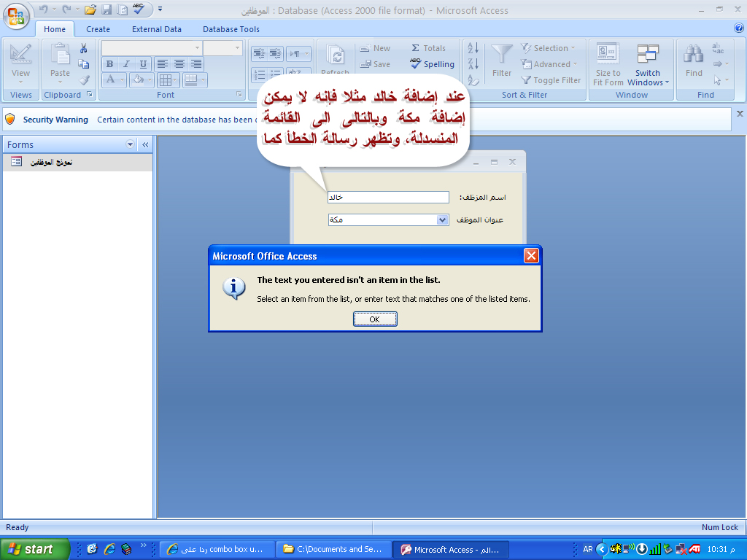Toggle Center text alignment
747x560 pixels.
(x=179, y=64)
